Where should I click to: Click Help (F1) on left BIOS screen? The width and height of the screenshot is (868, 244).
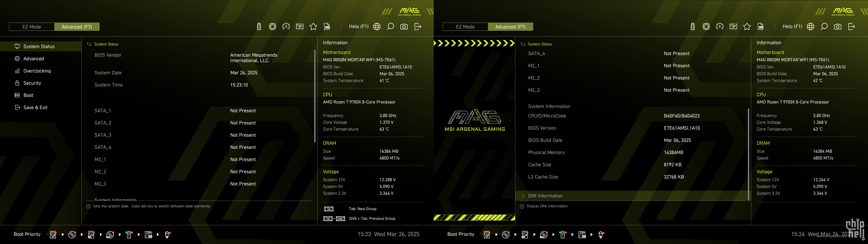point(359,26)
